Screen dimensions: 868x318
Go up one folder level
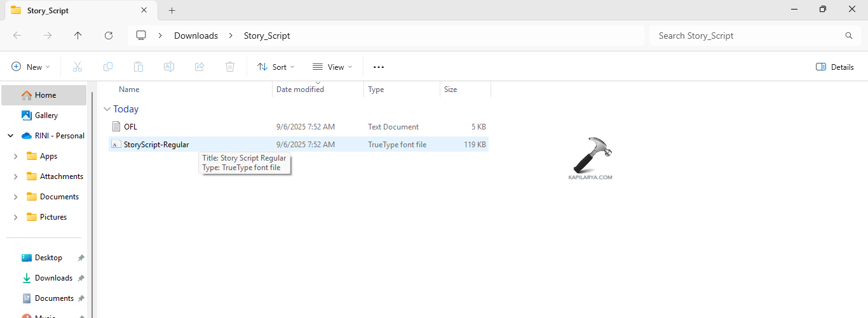click(x=78, y=36)
